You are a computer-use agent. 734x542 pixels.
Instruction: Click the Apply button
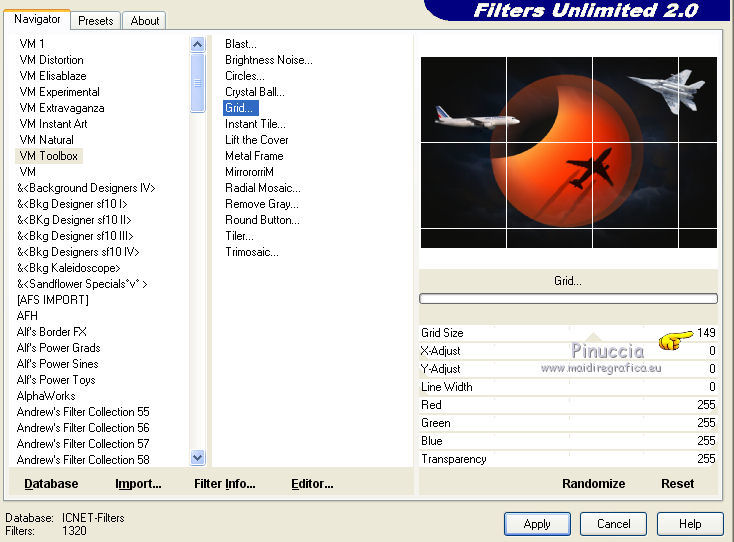point(537,524)
